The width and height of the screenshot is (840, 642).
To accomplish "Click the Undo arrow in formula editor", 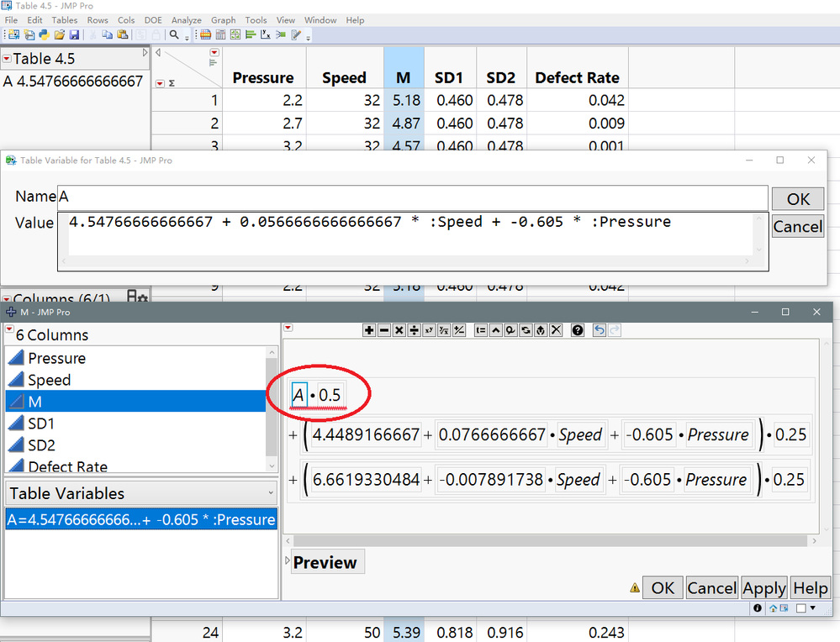I will (599, 330).
